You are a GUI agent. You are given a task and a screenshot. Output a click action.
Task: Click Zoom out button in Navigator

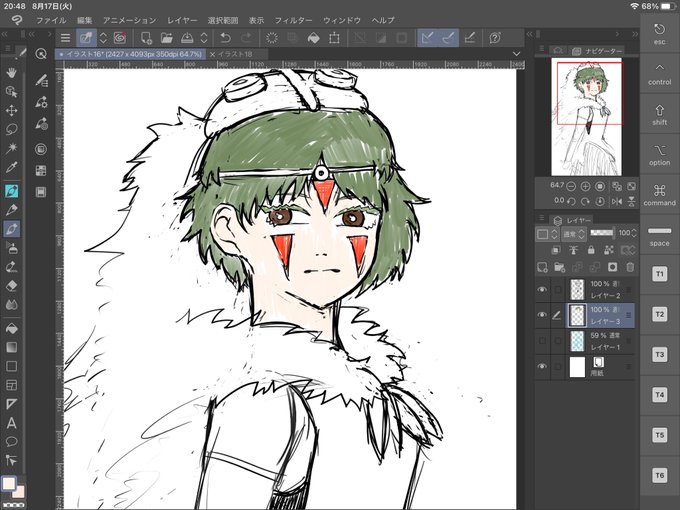[x=571, y=186]
